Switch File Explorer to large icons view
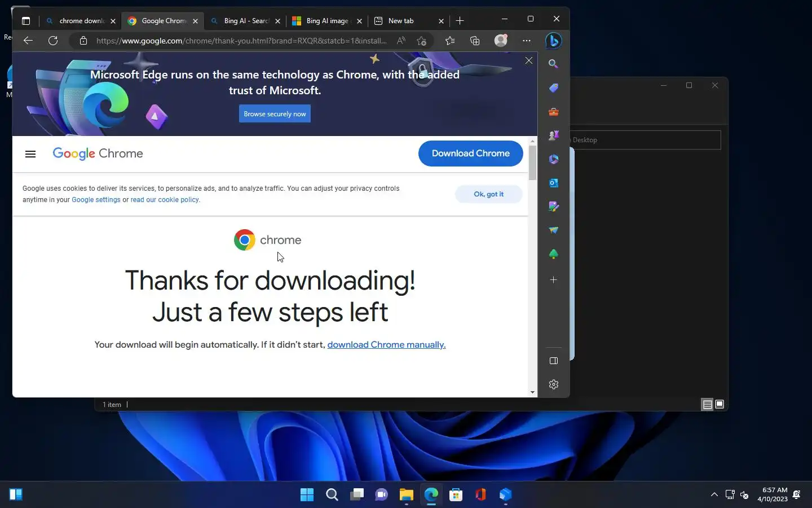The height and width of the screenshot is (508, 812). (x=720, y=405)
